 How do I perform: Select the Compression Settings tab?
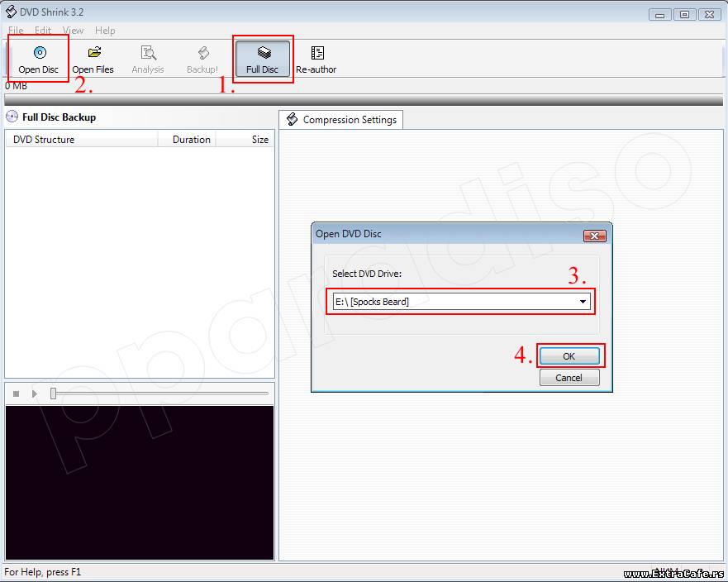click(x=341, y=120)
